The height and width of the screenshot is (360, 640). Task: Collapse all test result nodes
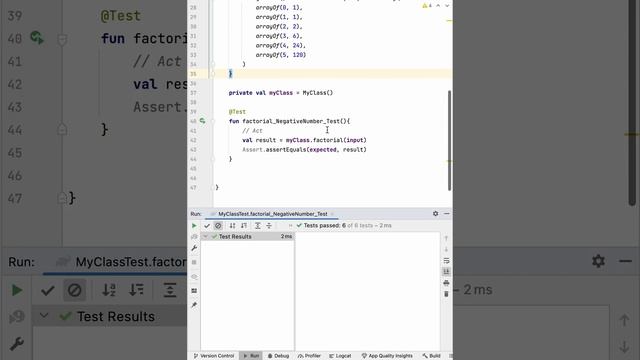[269, 226]
